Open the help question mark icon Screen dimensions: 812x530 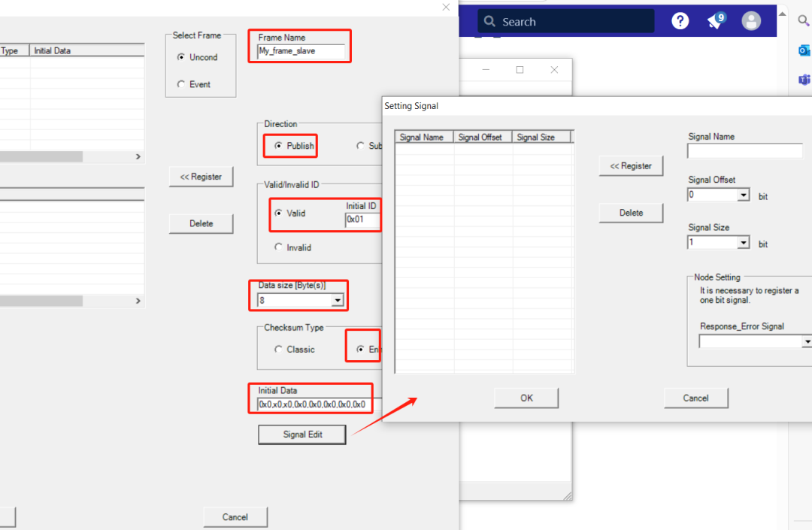click(680, 21)
